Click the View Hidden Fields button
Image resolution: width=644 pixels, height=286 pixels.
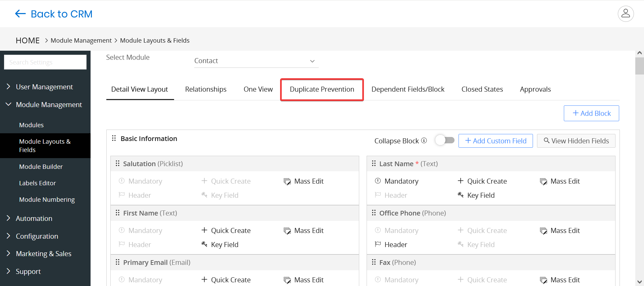pos(576,141)
